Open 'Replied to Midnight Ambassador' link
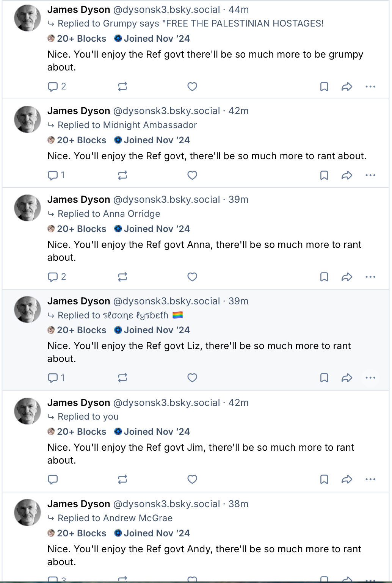Image resolution: width=392 pixels, height=583 pixels. pyautogui.click(x=127, y=125)
